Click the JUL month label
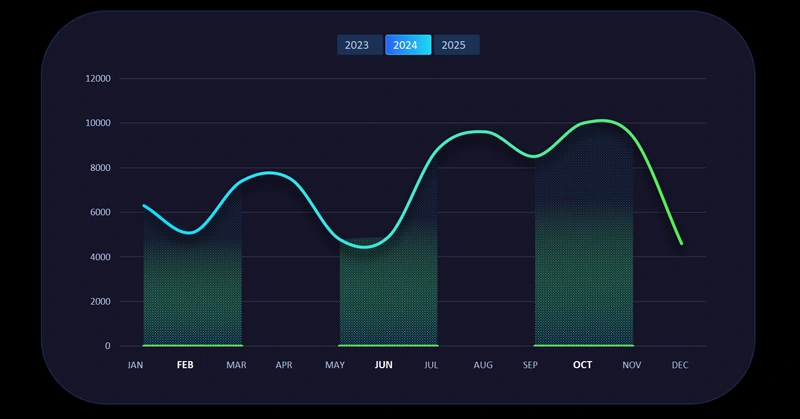The height and width of the screenshot is (419, 800). [x=432, y=365]
